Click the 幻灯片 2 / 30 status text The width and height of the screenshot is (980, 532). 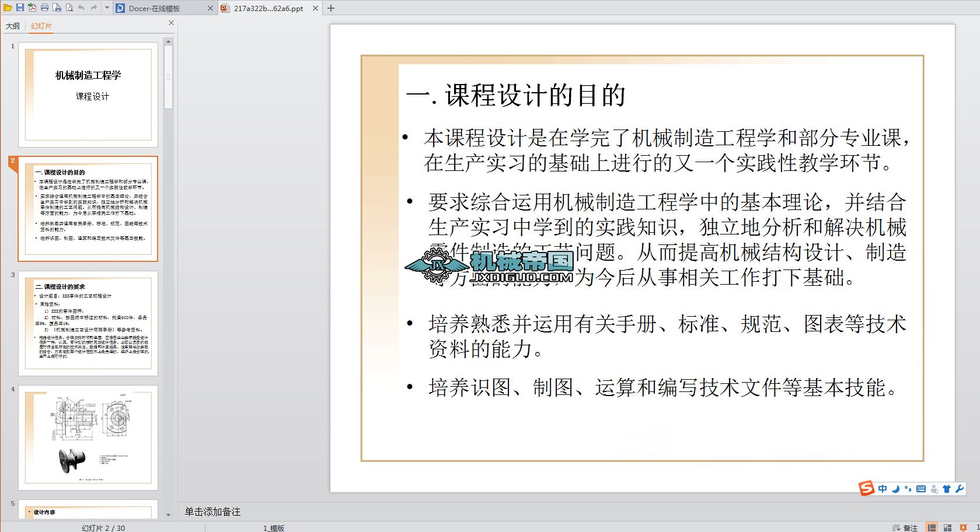pyautogui.click(x=103, y=528)
